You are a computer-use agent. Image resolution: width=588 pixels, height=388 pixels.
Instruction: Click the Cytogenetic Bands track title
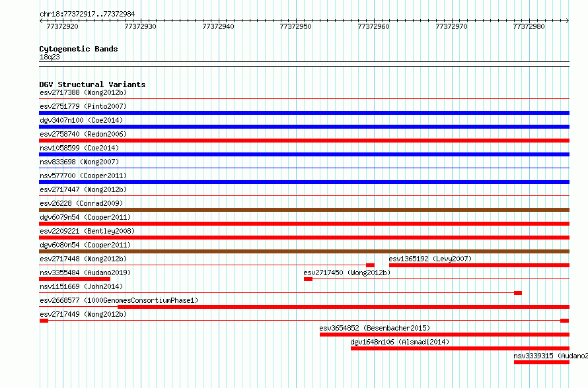pos(79,49)
